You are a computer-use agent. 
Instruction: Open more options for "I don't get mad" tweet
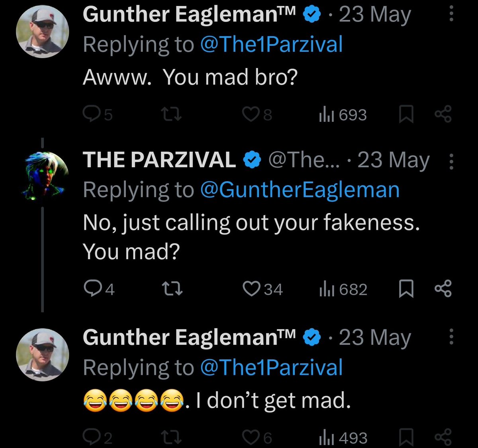451,337
